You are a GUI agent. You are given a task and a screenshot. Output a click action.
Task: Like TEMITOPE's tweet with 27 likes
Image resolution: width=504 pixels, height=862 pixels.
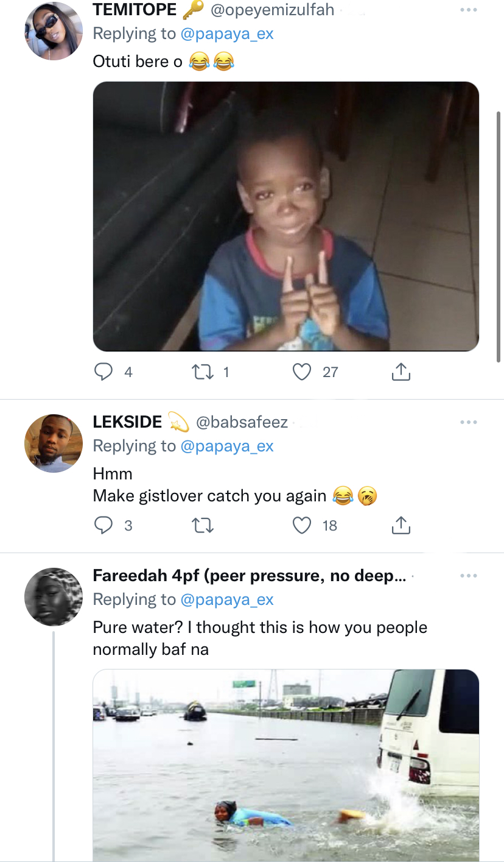click(302, 372)
